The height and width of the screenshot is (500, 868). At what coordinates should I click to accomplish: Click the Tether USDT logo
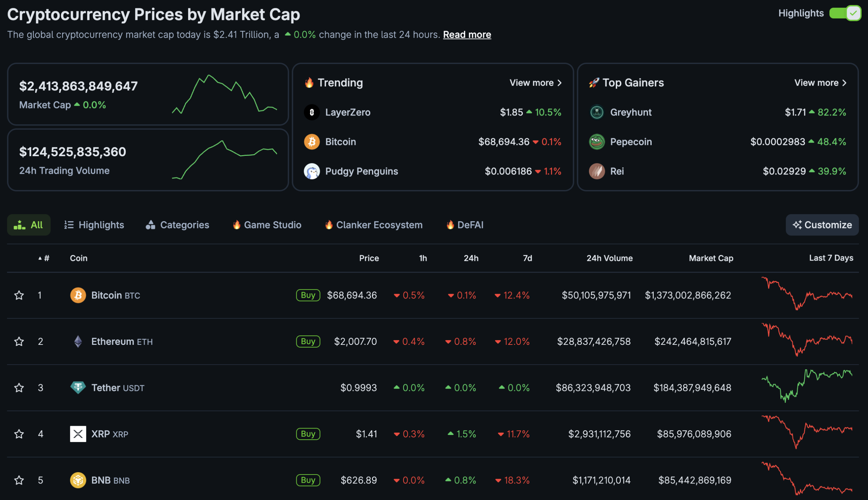[x=78, y=387]
